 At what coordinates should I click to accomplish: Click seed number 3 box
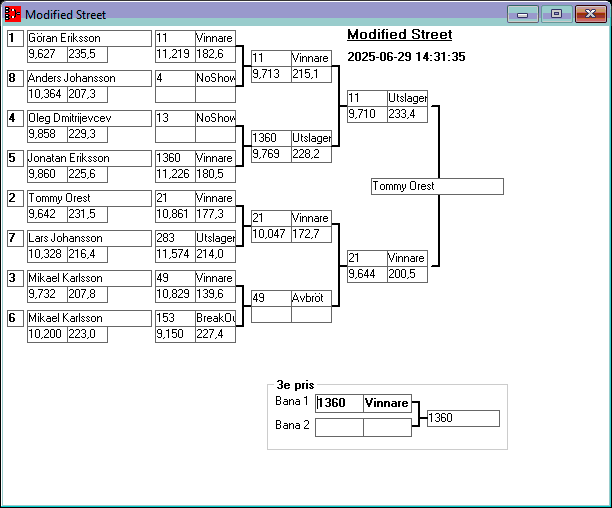[x=15, y=278]
